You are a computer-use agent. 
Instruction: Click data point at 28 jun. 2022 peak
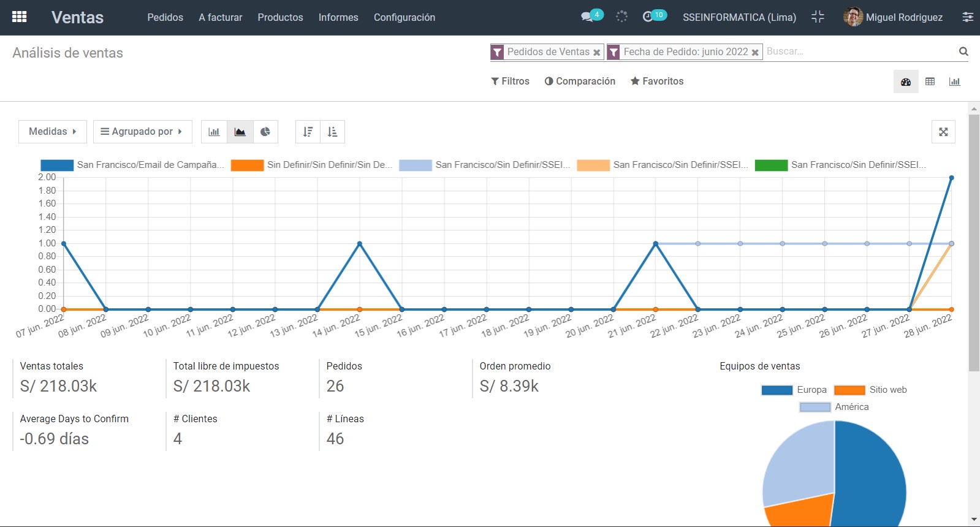click(x=951, y=178)
